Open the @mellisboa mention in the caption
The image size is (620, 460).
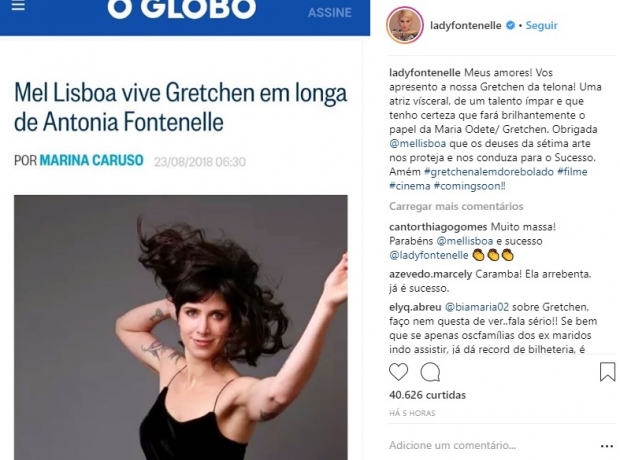pos(418,143)
